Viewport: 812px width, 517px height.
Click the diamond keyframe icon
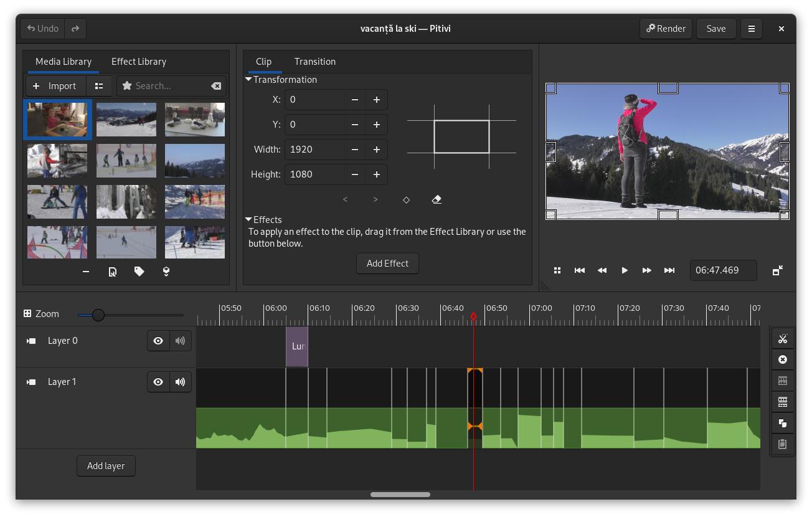click(x=406, y=199)
